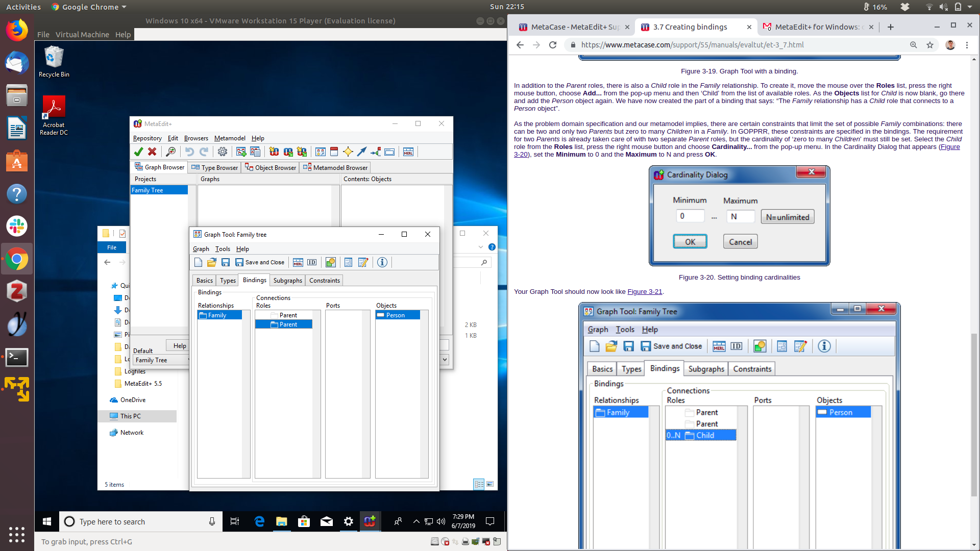Switch to the Constraints tab
This screenshot has width=980, height=551.
coord(324,281)
